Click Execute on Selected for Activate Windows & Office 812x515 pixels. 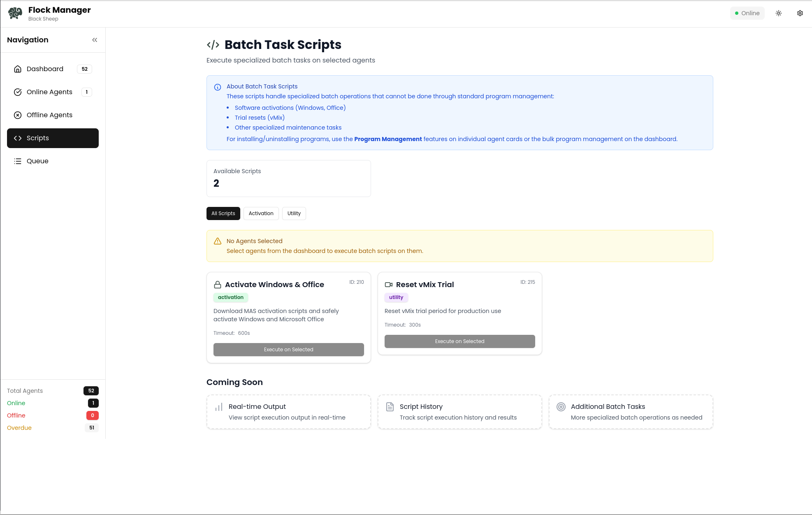288,349
